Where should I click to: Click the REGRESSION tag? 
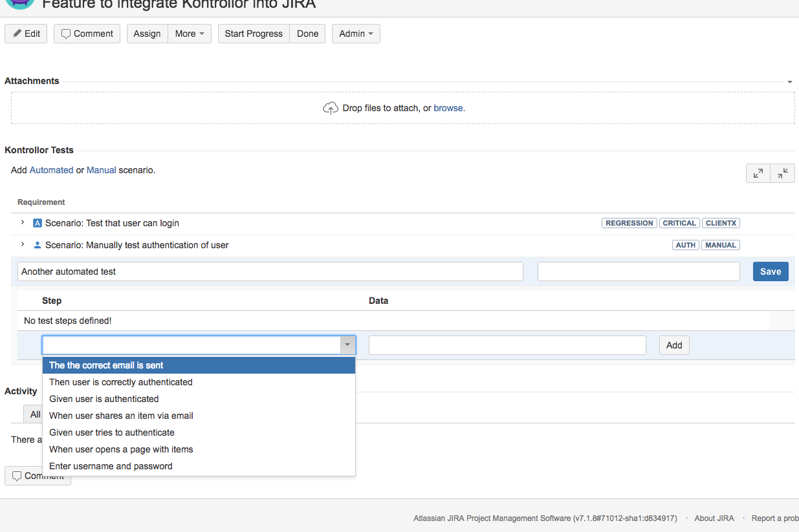[x=629, y=223]
